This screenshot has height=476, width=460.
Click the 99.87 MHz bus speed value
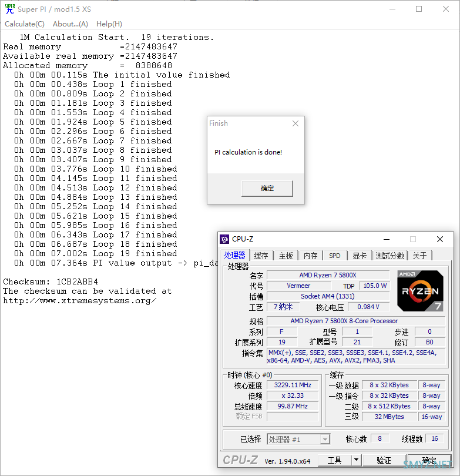tap(293, 406)
